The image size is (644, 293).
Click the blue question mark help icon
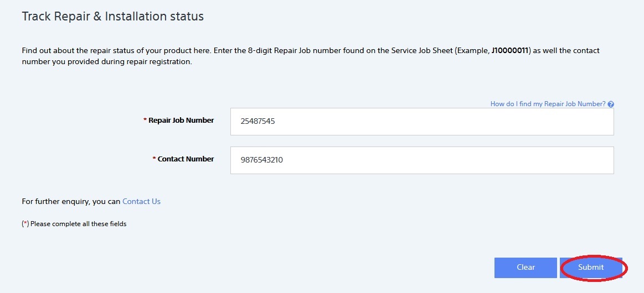pyautogui.click(x=611, y=104)
